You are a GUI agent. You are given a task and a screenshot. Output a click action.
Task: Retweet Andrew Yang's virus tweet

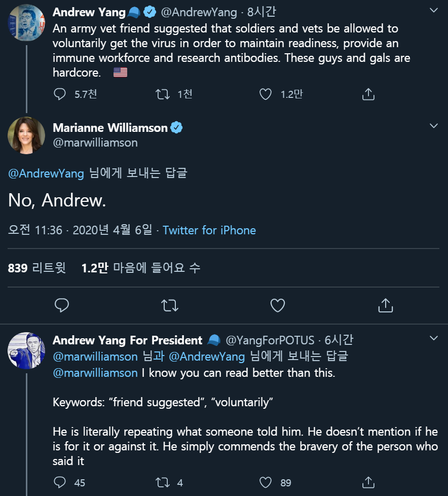pos(163,94)
